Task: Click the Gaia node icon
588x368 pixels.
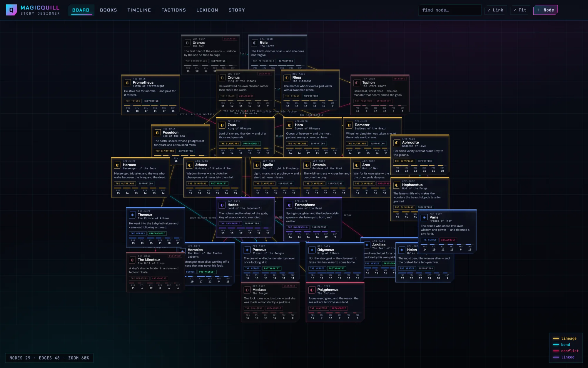Action: tap(255, 43)
